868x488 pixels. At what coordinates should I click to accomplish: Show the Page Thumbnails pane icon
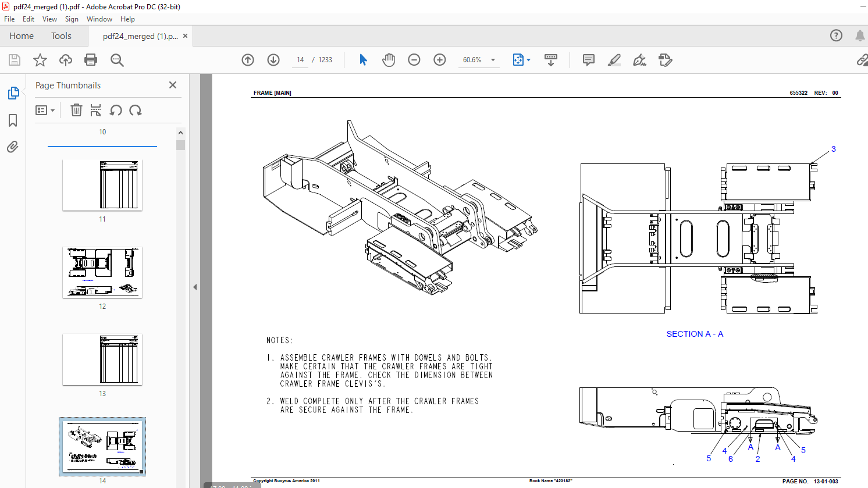pos(13,93)
